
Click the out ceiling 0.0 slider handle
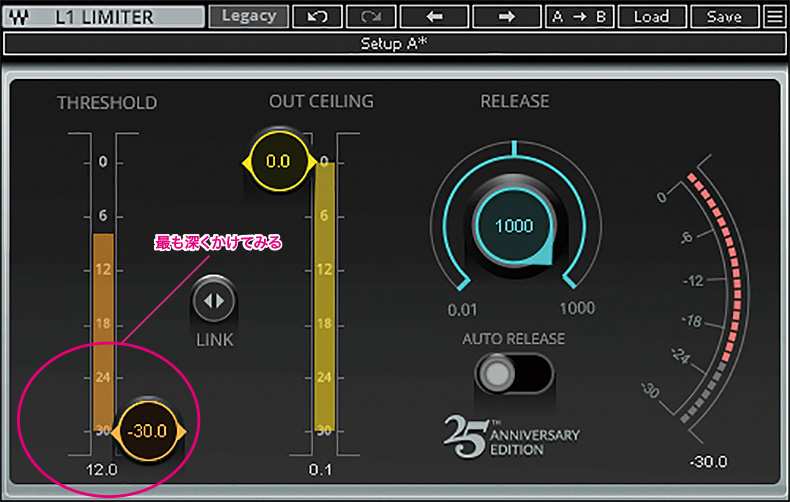279,162
